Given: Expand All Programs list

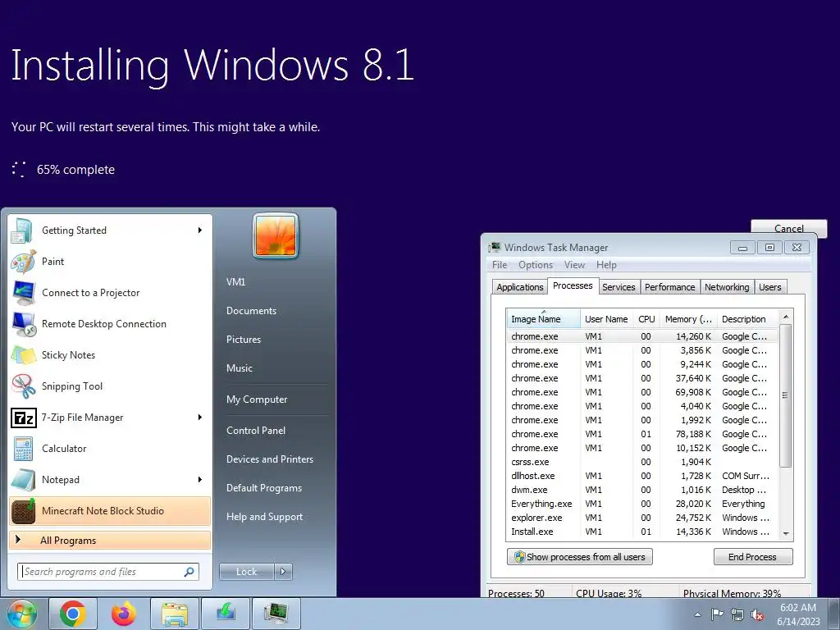Looking at the screenshot, I should (110, 541).
